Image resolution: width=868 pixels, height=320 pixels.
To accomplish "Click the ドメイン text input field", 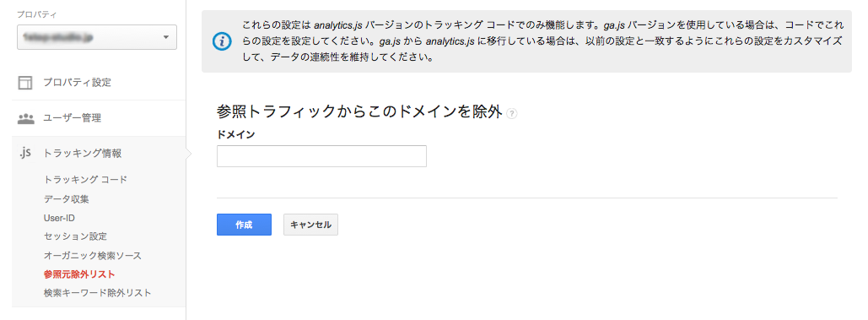I will tap(321, 156).
